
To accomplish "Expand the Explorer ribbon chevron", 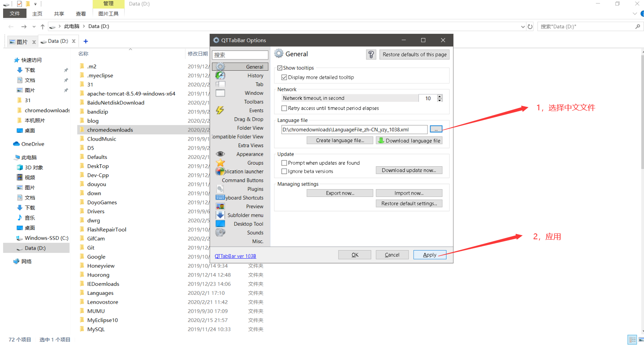I will [x=635, y=14].
